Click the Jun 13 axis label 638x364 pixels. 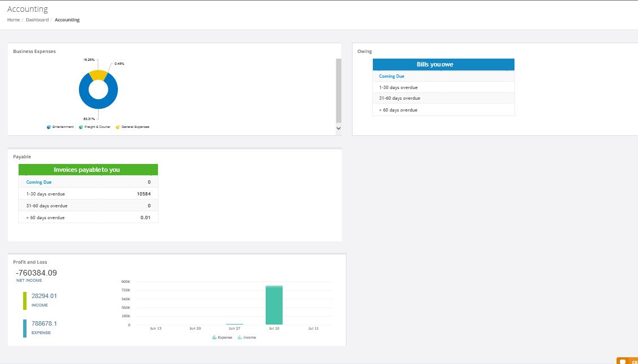click(x=156, y=329)
